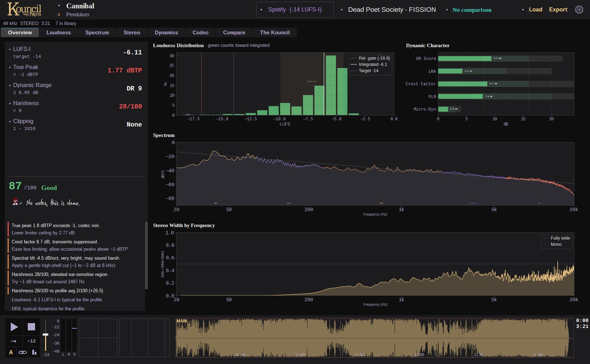Click the -12 level button
This screenshot has width=590, height=364.
coord(32,341)
